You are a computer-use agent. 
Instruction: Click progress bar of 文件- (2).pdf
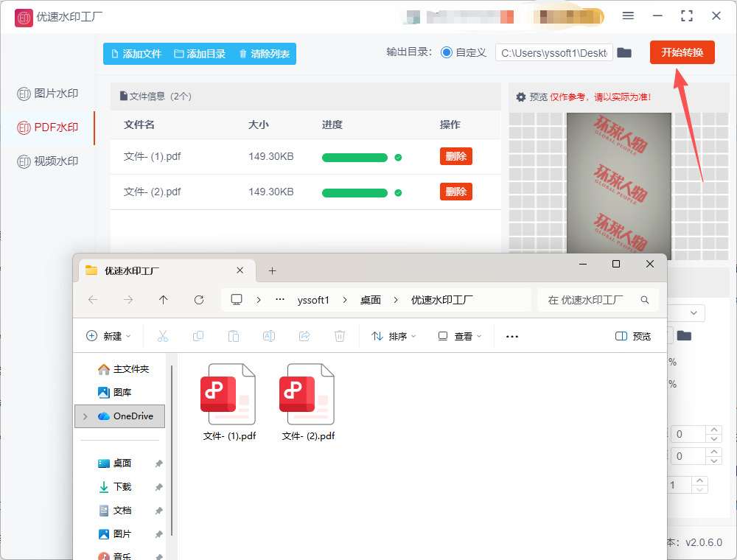coord(355,192)
